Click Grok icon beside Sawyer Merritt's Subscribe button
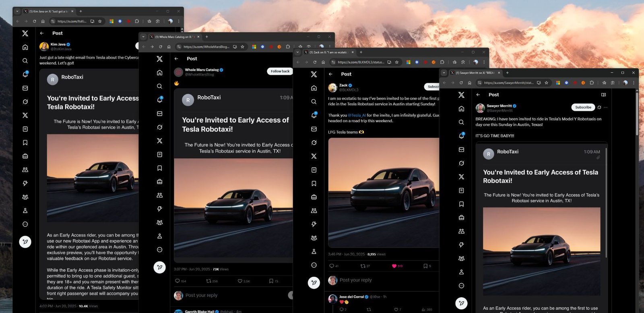This screenshot has width=644, height=313. click(599, 107)
